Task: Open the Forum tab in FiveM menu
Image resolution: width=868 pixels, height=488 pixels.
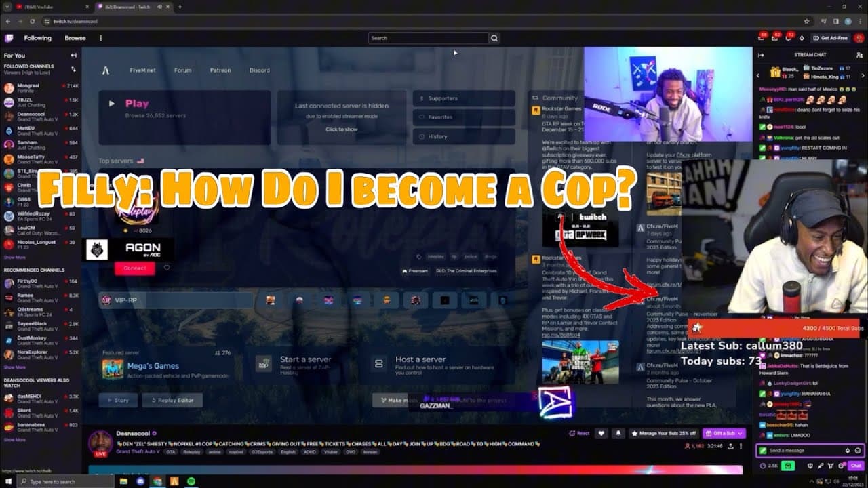Action: coord(182,70)
